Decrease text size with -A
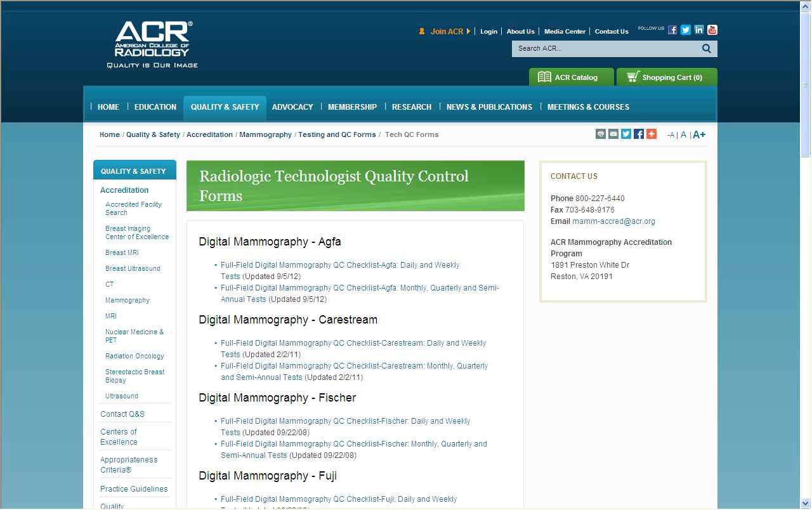 [x=671, y=135]
